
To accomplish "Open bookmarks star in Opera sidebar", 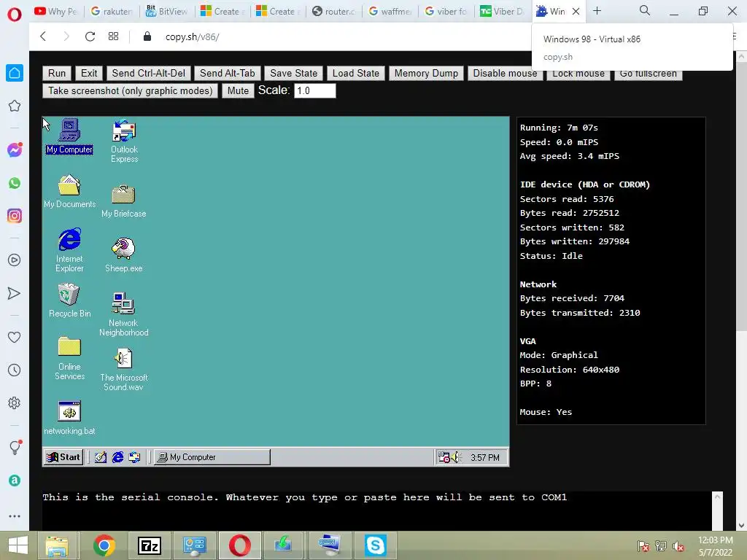I will coord(15,106).
